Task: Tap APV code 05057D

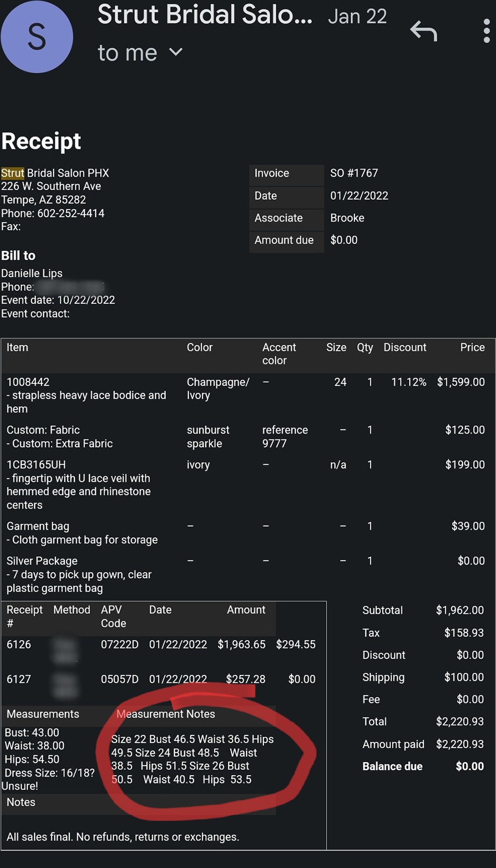Action: click(x=120, y=679)
